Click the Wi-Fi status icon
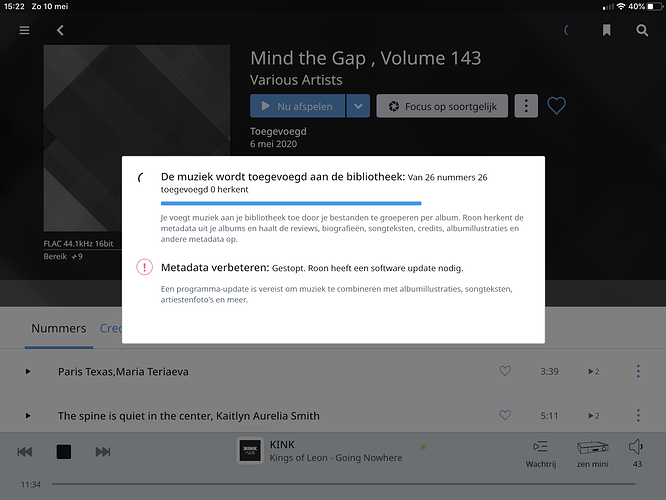The height and width of the screenshot is (500, 666). (621, 6)
